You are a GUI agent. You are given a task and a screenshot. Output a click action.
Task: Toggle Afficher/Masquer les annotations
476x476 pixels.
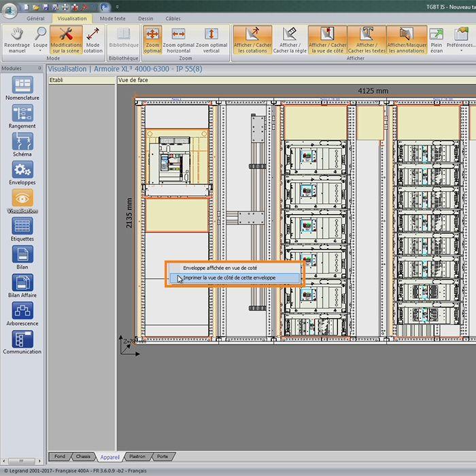407,39
